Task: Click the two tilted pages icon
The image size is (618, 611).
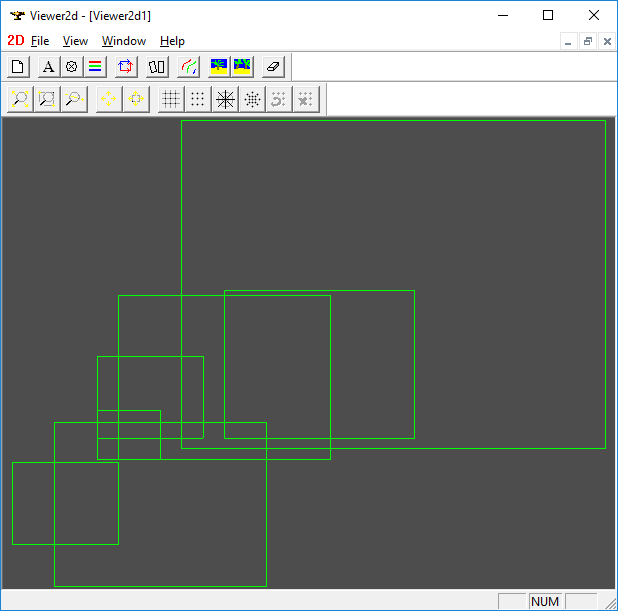Action: (157, 67)
